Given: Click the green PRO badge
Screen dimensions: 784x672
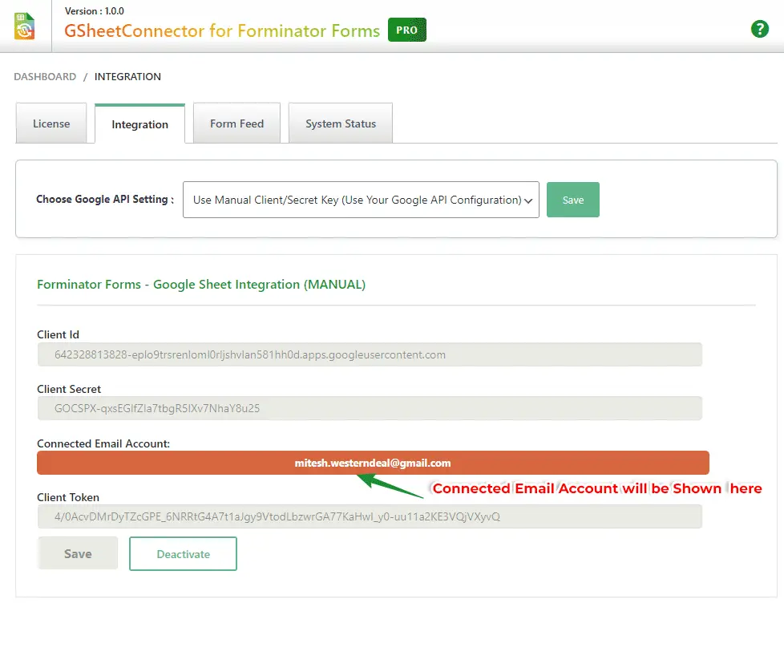Looking at the screenshot, I should pyautogui.click(x=407, y=30).
